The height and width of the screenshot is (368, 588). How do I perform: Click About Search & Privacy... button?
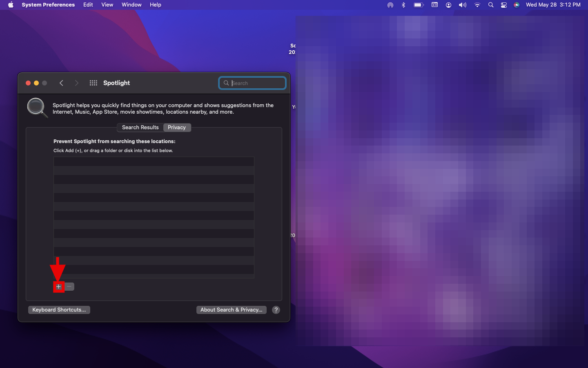click(232, 310)
